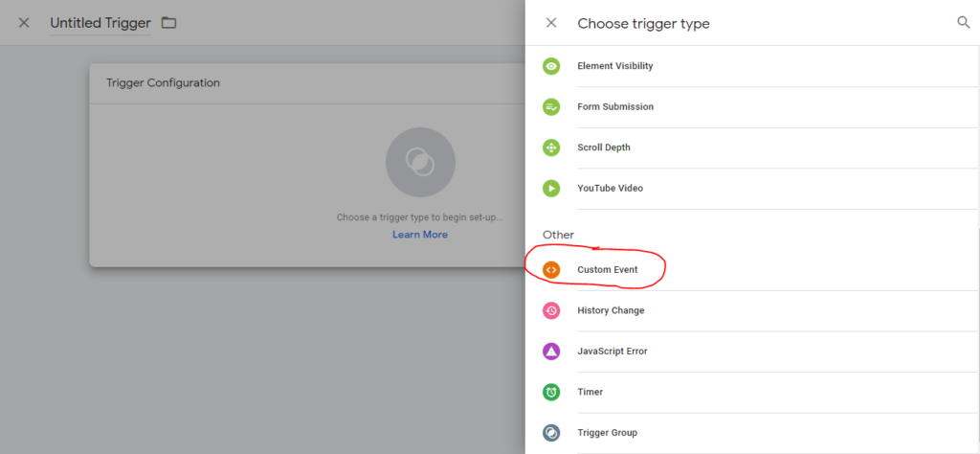Click the large trigger type placeholder circle
Viewport: 980px width, 454px height.
421,163
